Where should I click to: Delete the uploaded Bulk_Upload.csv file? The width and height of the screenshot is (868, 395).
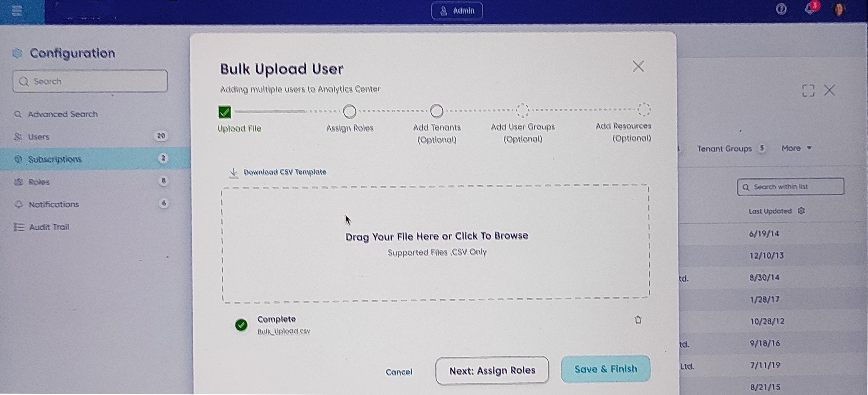(638, 320)
